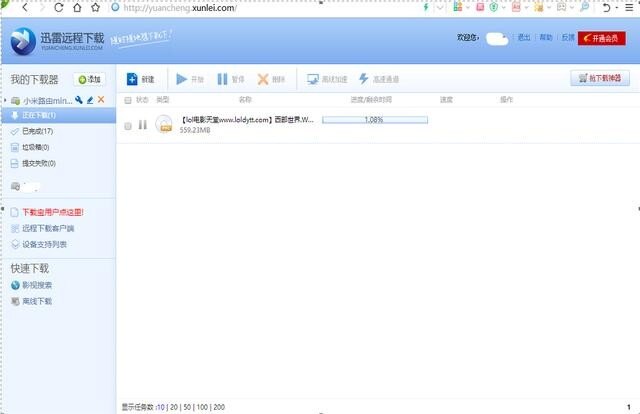Check the download task row checkbox
Image resolution: width=640 pixels, height=414 pixels.
coord(128,126)
